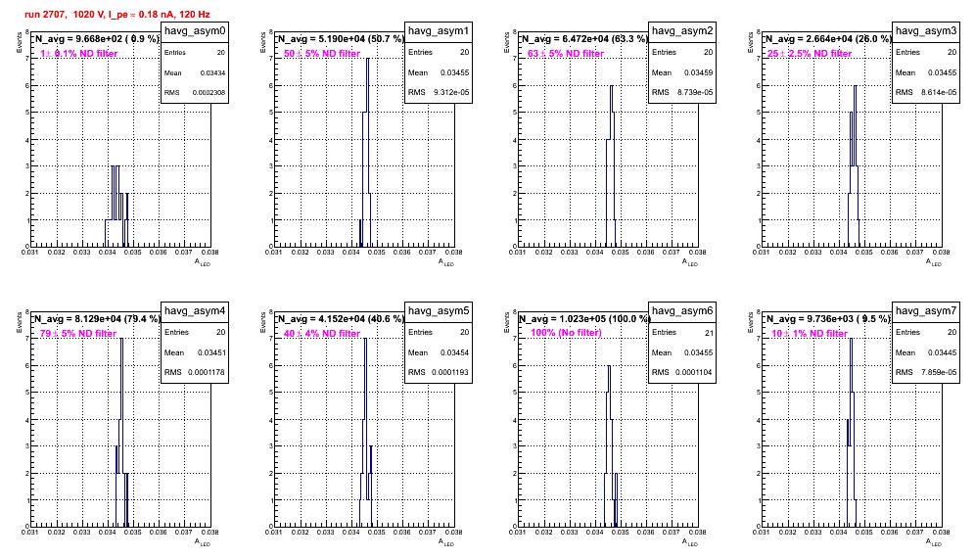Click the N_avg = 9.736e+03 label
975x560 pixels.
tap(827, 318)
